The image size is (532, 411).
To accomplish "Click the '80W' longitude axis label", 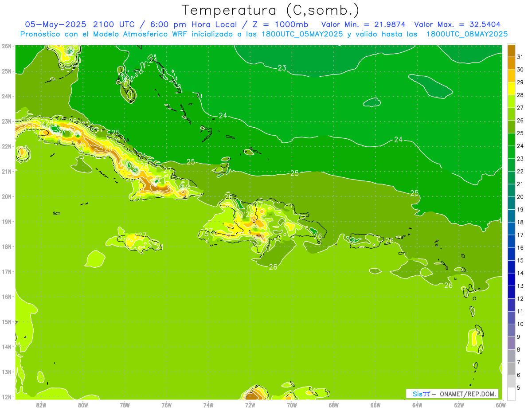I will point(83,405).
